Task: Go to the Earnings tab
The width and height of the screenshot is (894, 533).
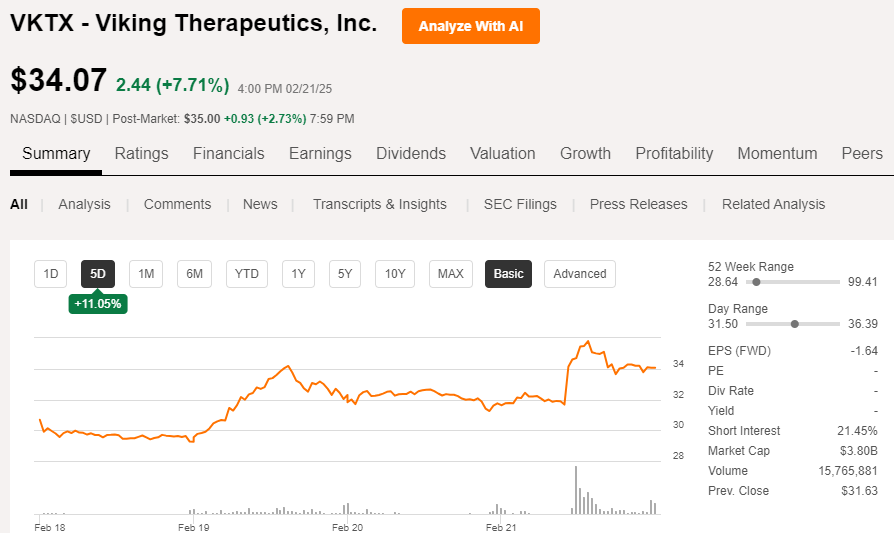Action: click(x=320, y=153)
